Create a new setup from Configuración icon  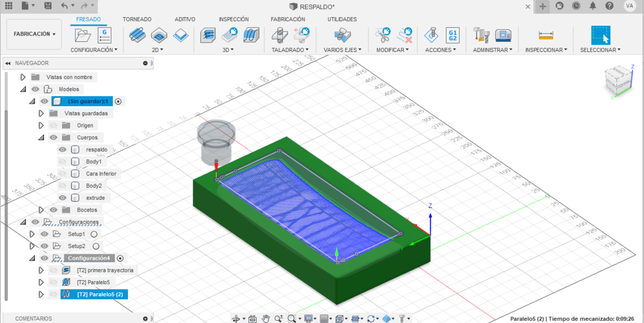(82, 35)
